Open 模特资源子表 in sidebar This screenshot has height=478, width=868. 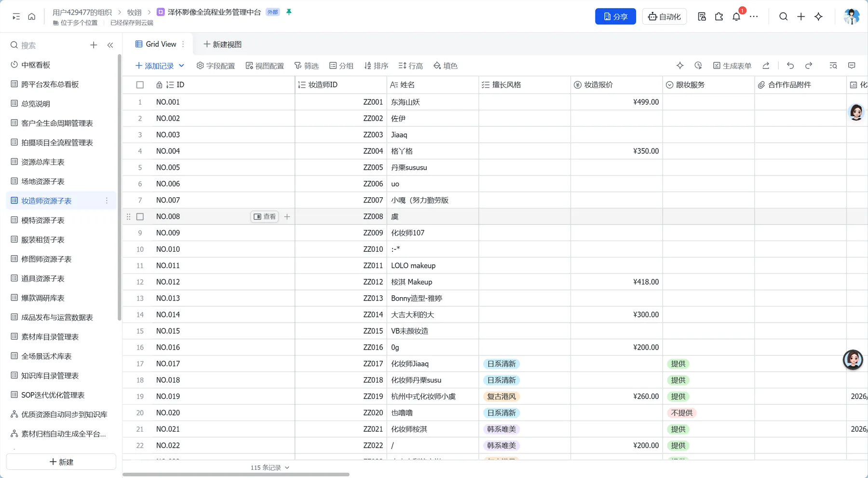[x=61, y=220]
